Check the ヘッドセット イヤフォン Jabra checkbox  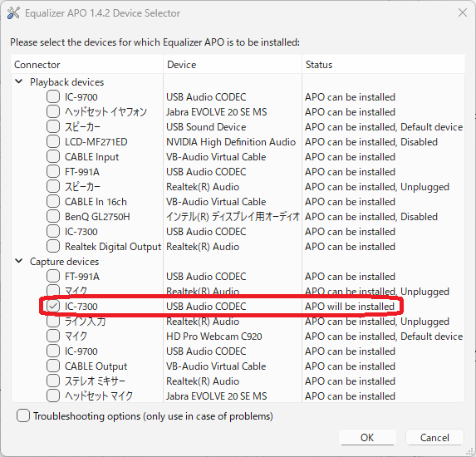(x=53, y=111)
